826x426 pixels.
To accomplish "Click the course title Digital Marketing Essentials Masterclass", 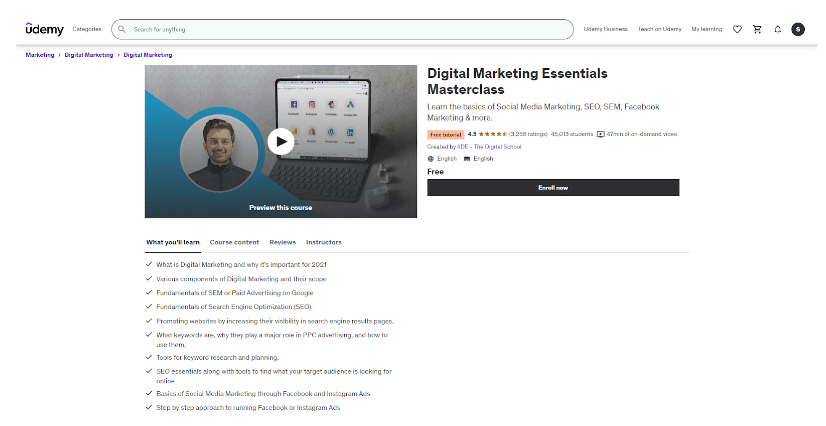I will pos(517,81).
